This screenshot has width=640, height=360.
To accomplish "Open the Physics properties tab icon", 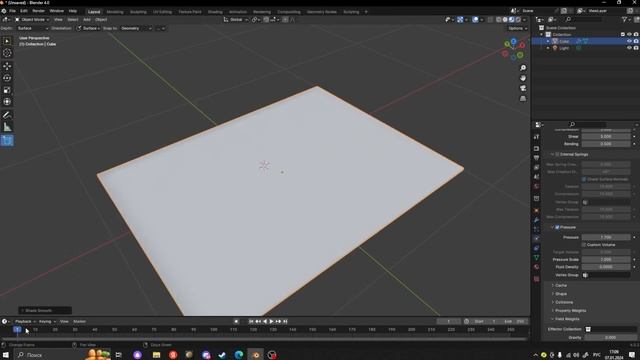I will pyautogui.click(x=536, y=238).
